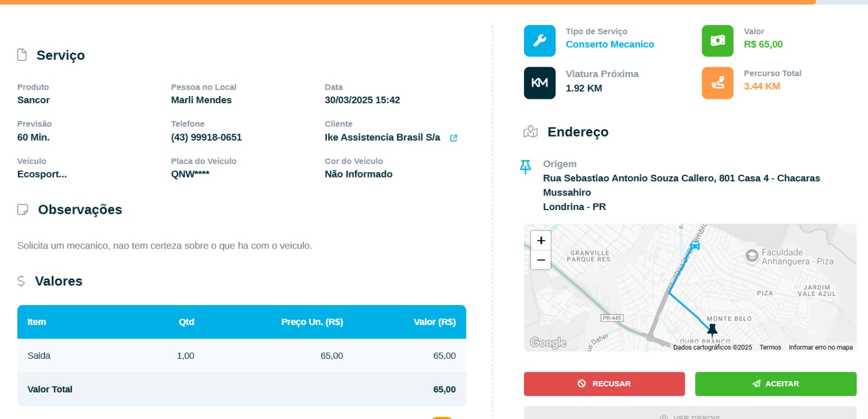Screen dimensions: 868x419
Task: Zoom out on the map
Action: click(x=541, y=260)
